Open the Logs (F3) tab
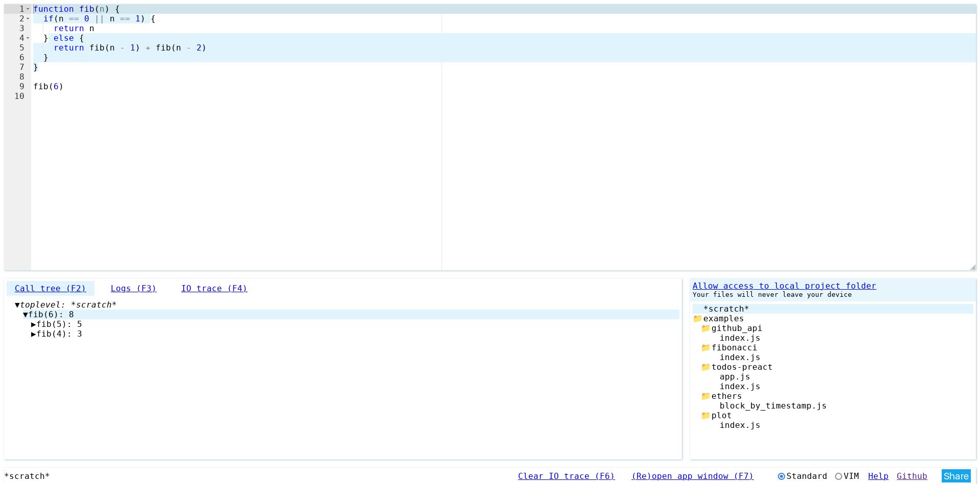The image size is (980, 484). (x=133, y=289)
